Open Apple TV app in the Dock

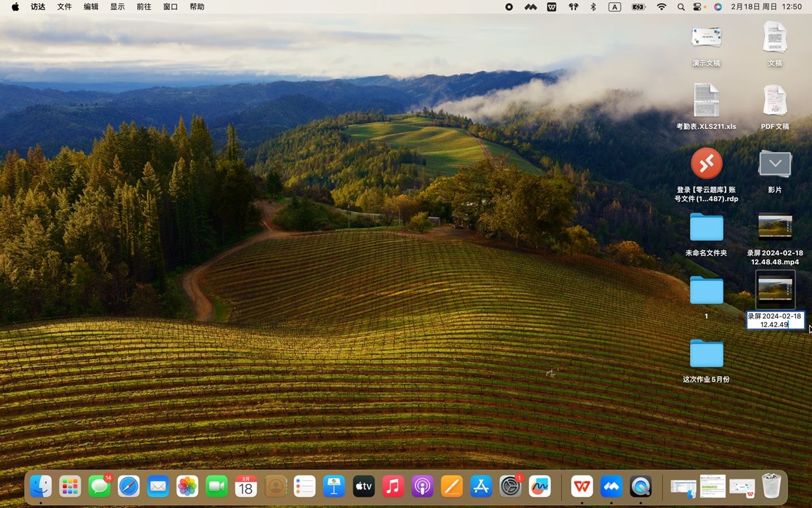(x=363, y=486)
